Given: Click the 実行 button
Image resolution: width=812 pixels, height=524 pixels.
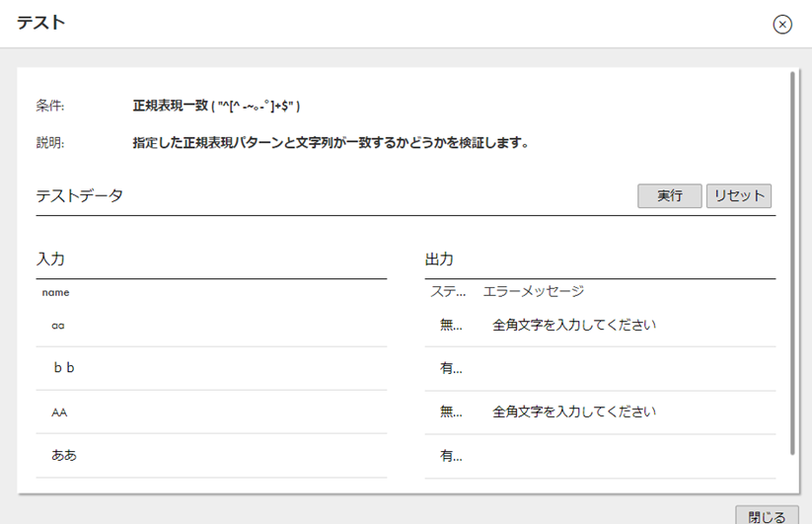Looking at the screenshot, I should pyautogui.click(x=670, y=195).
